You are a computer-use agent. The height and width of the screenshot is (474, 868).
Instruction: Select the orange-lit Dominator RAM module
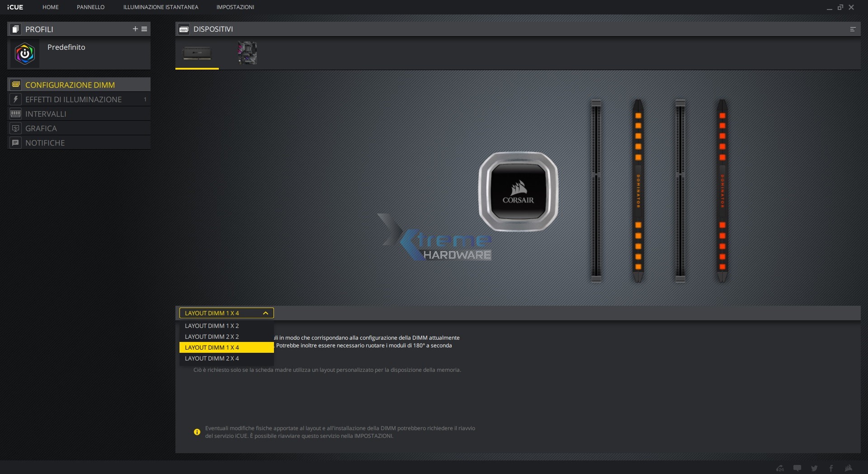[638, 191]
